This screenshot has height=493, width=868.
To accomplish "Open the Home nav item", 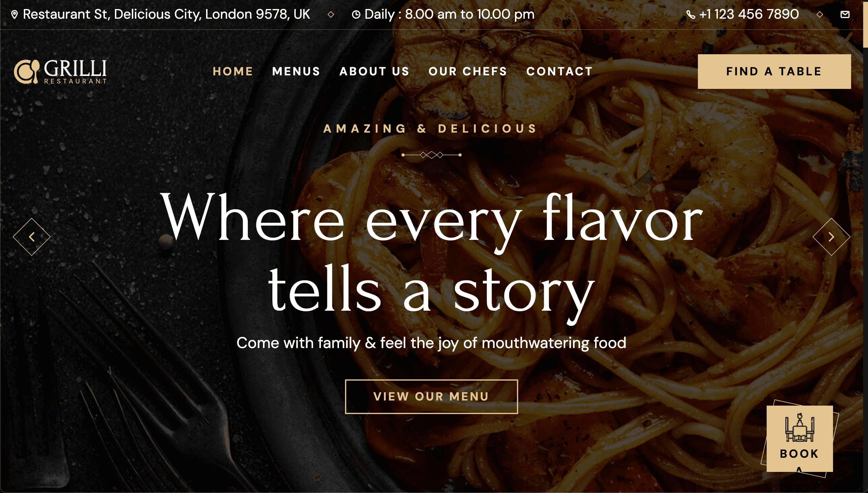I will pos(233,71).
